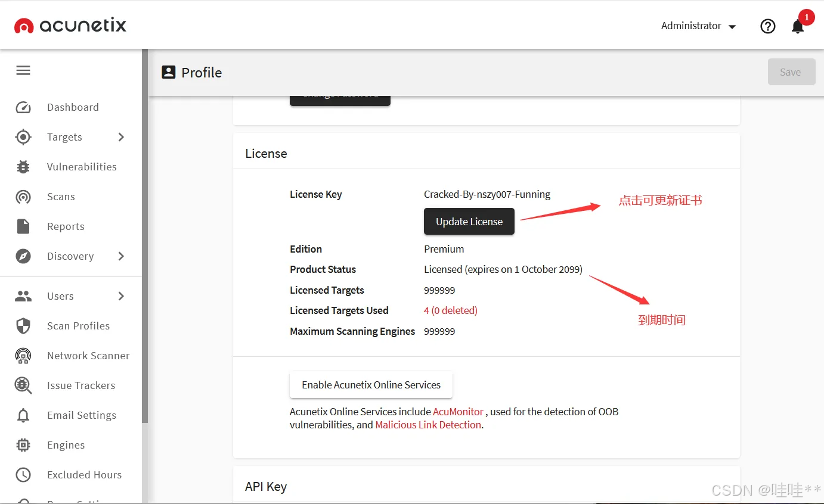This screenshot has width=824, height=504.
Task: Expand the Targets submenu chevron
Action: click(x=121, y=137)
